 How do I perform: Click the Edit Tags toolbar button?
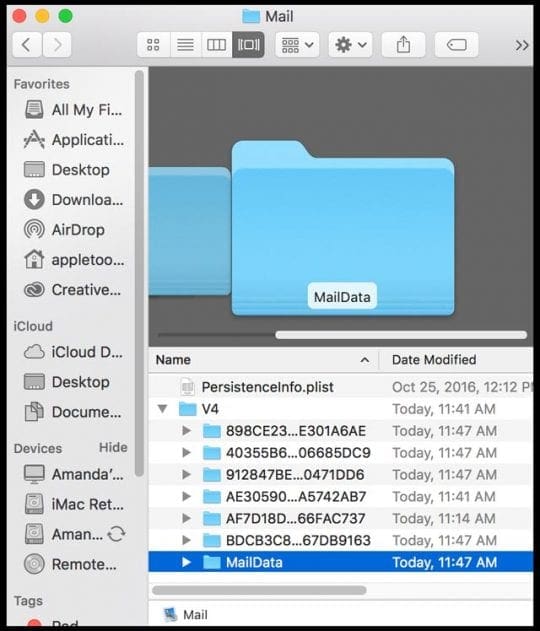(457, 45)
